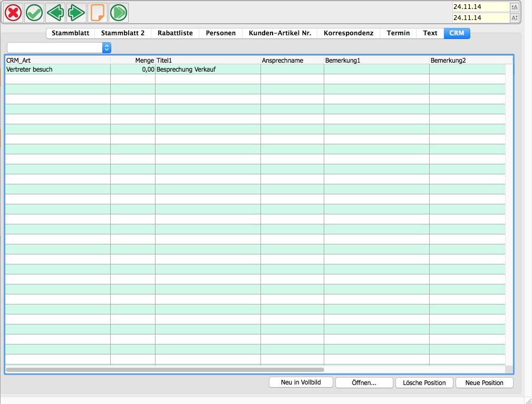This screenshot has height=404, width=532.
Task: Go to previous record with left arrow
Action: pos(55,13)
